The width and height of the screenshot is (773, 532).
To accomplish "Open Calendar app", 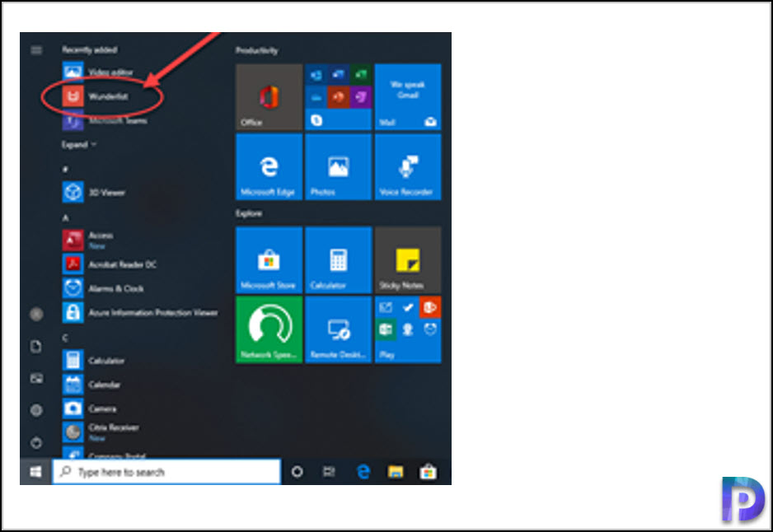I will click(x=91, y=385).
